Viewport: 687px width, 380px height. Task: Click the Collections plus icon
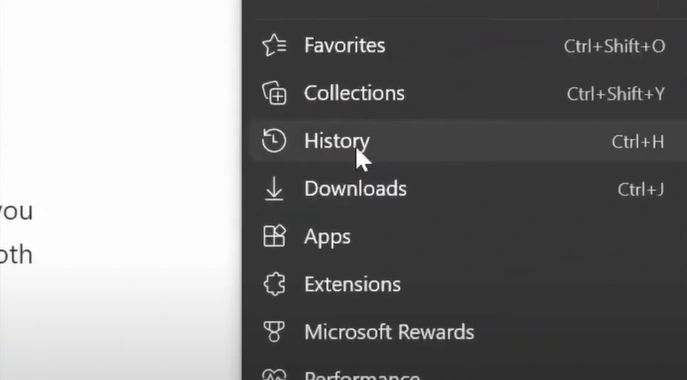coord(274,93)
